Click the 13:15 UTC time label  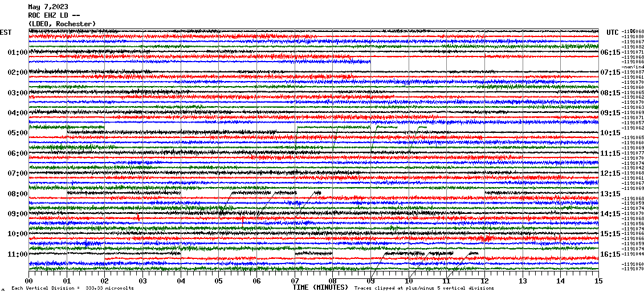point(610,194)
